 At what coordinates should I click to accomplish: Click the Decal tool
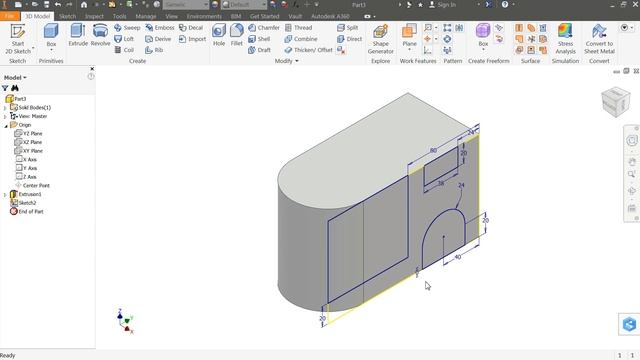[x=191, y=28]
